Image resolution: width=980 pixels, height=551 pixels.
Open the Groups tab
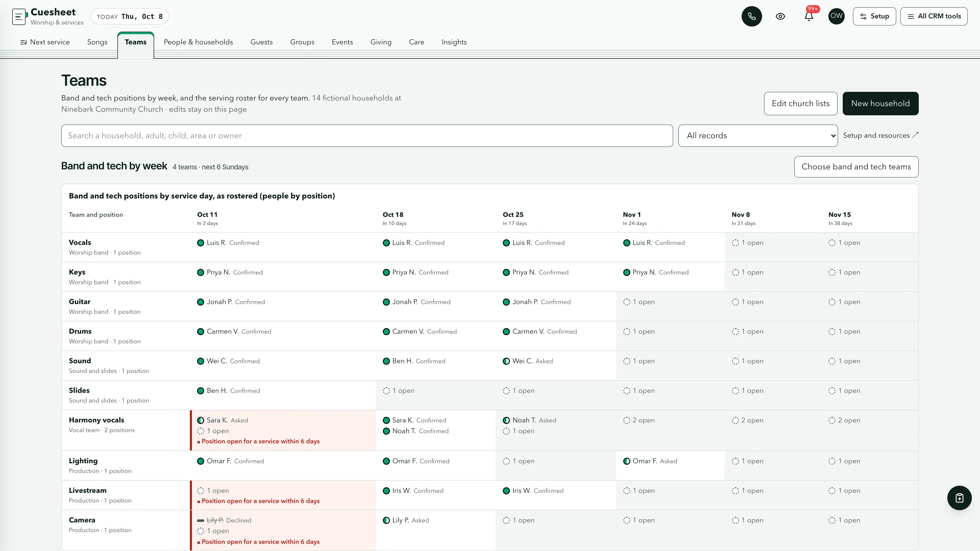tap(302, 42)
